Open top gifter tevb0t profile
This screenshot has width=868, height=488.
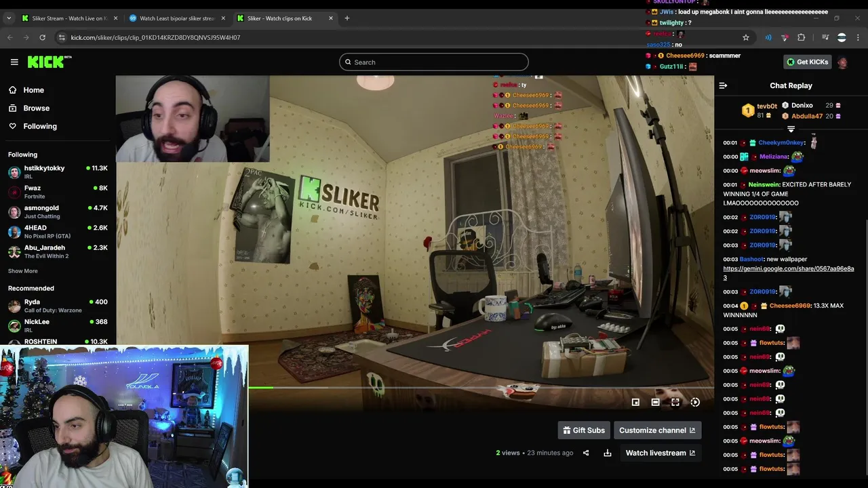coord(759,110)
